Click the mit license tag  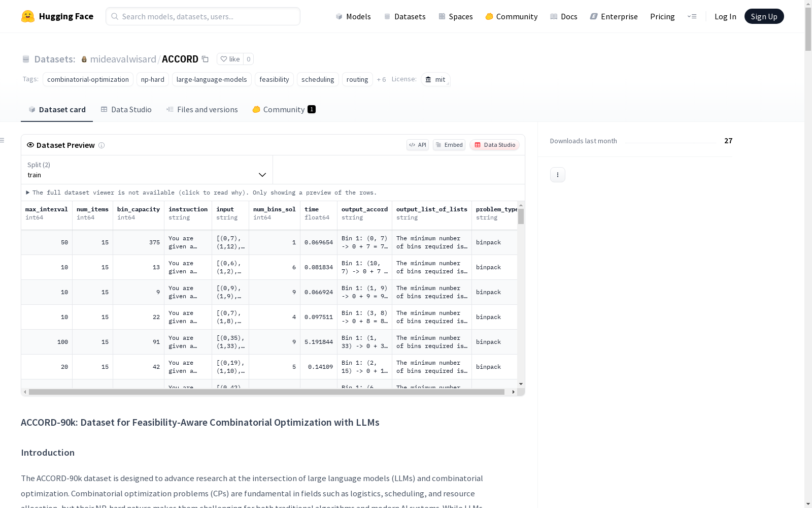point(435,79)
